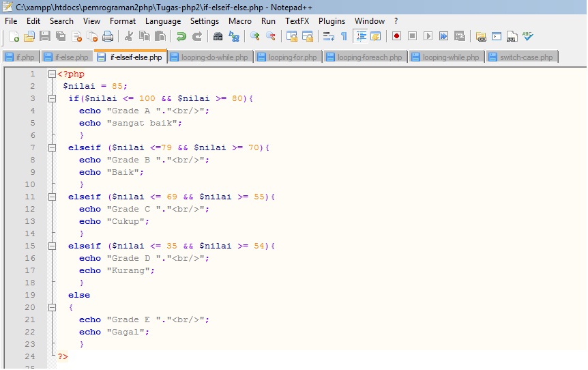This screenshot has height=370, width=588.
Task: Open the user-defined language dialog icon
Action: [375, 36]
